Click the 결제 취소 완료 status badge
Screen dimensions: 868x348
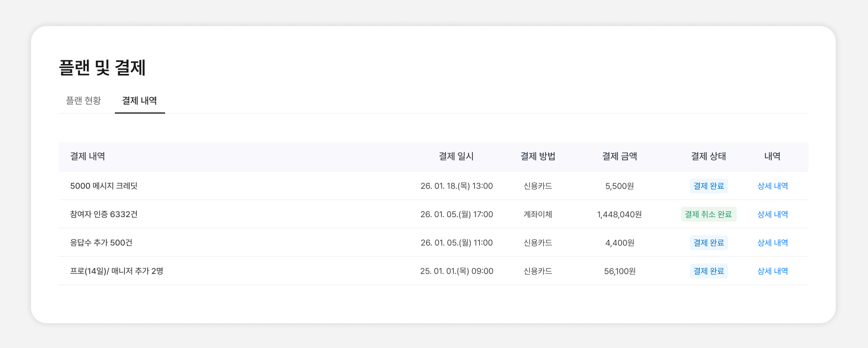708,215
